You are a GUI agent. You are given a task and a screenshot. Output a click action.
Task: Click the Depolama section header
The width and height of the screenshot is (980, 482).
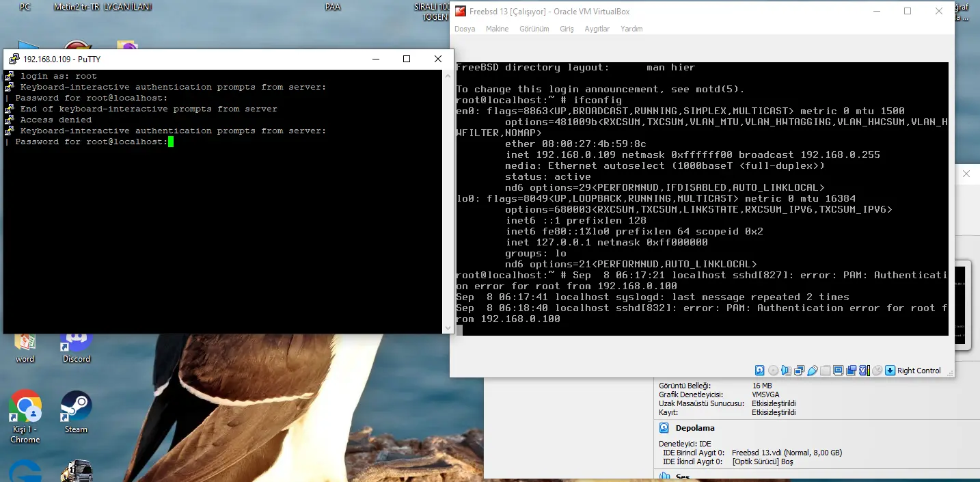tap(694, 428)
